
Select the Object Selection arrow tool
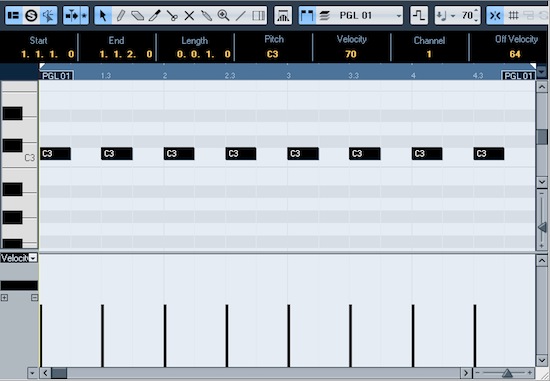click(103, 16)
